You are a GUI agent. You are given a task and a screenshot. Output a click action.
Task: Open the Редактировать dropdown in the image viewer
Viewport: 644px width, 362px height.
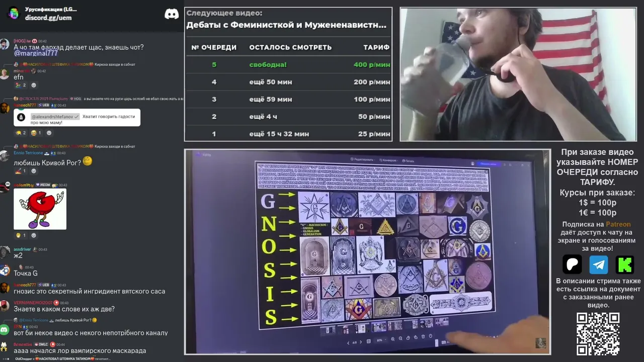pyautogui.click(x=363, y=159)
